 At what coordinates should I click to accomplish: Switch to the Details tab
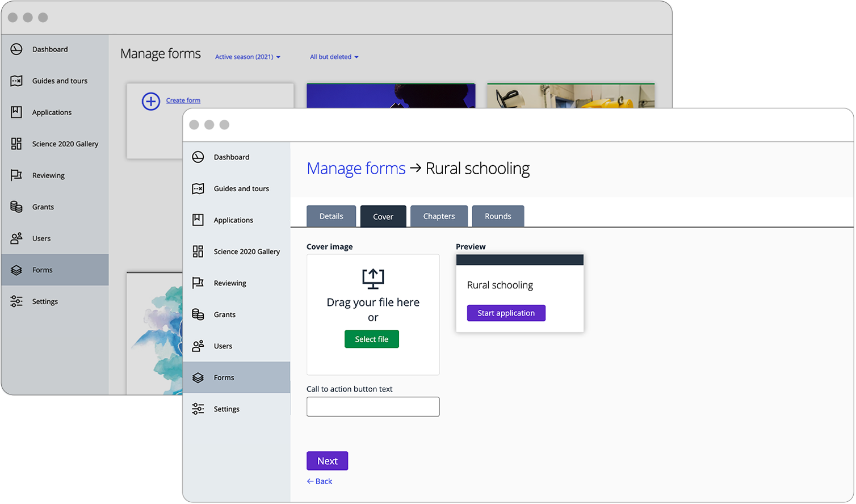(331, 216)
